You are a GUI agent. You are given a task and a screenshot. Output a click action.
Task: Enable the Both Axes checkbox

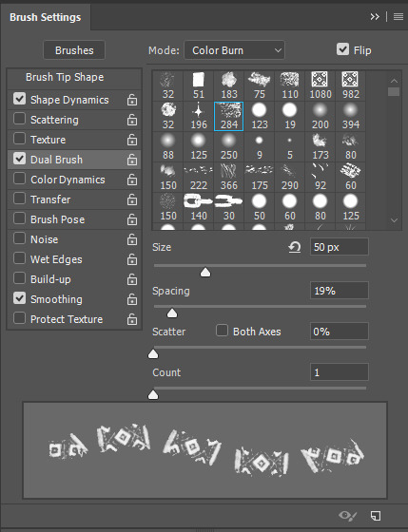tap(222, 331)
